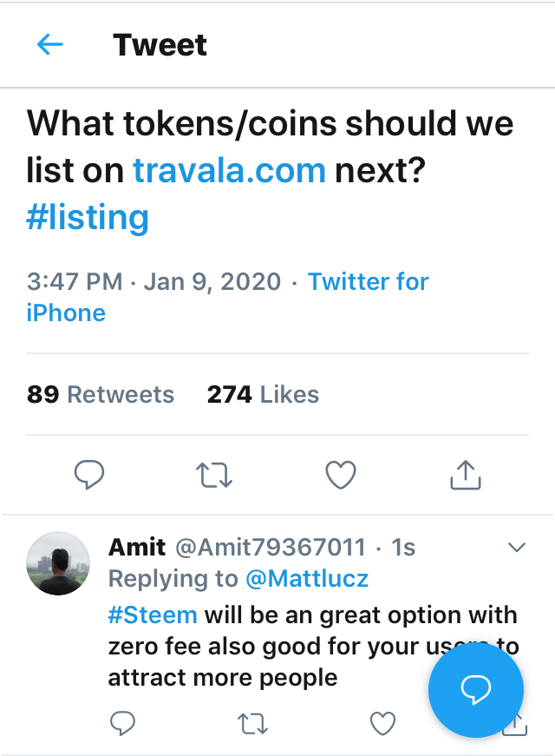Reply to the main tweet

(89, 475)
